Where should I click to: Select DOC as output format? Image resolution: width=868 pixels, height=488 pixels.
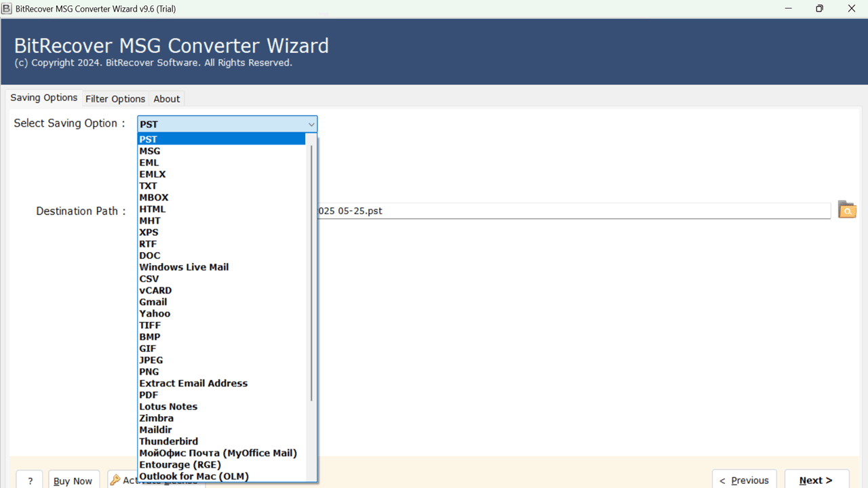[222, 256]
